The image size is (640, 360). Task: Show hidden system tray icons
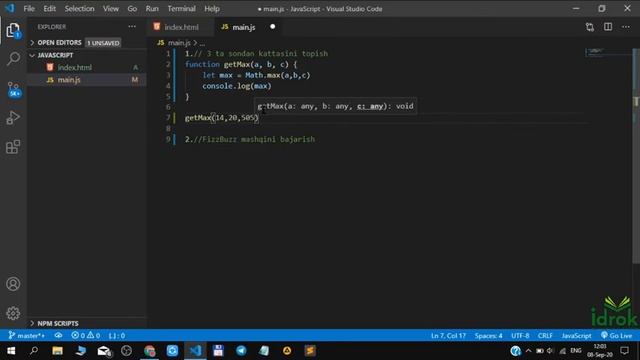point(529,351)
